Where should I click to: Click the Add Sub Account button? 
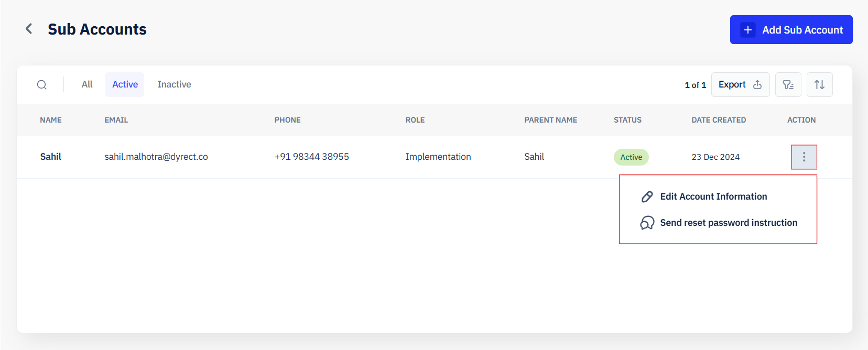click(x=791, y=30)
